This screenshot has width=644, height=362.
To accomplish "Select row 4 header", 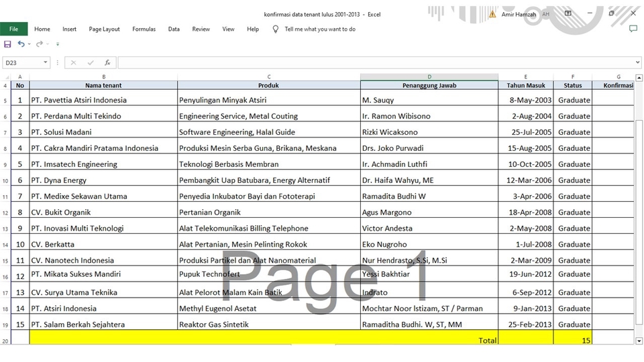I will (5, 85).
